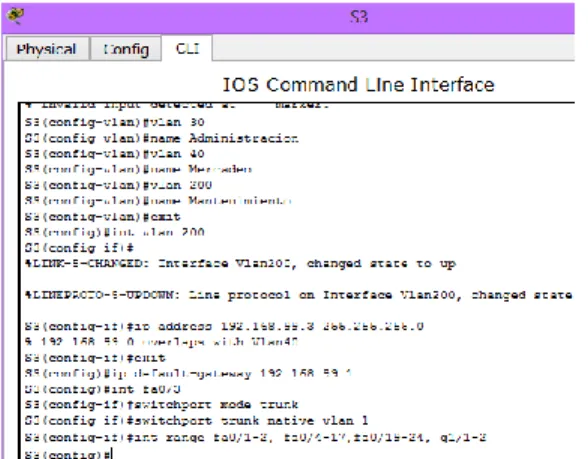This screenshot has width=588, height=459.
Task: Click the 'int vlan 200' command line
Action: tap(115, 232)
